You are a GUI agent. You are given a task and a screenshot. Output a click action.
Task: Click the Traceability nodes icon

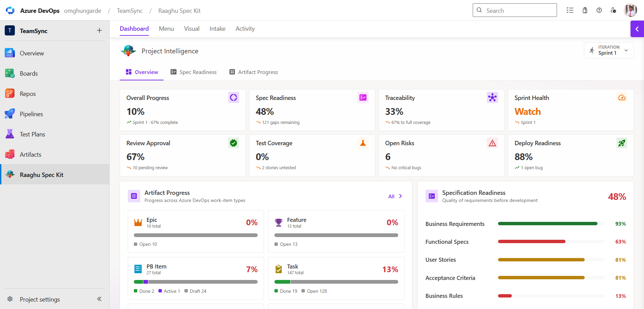point(492,98)
